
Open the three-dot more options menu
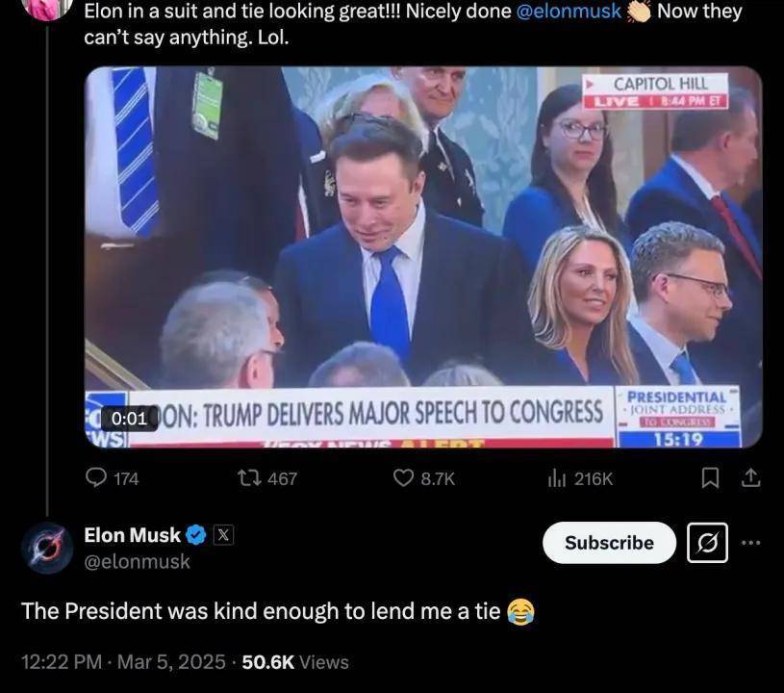pos(751,543)
